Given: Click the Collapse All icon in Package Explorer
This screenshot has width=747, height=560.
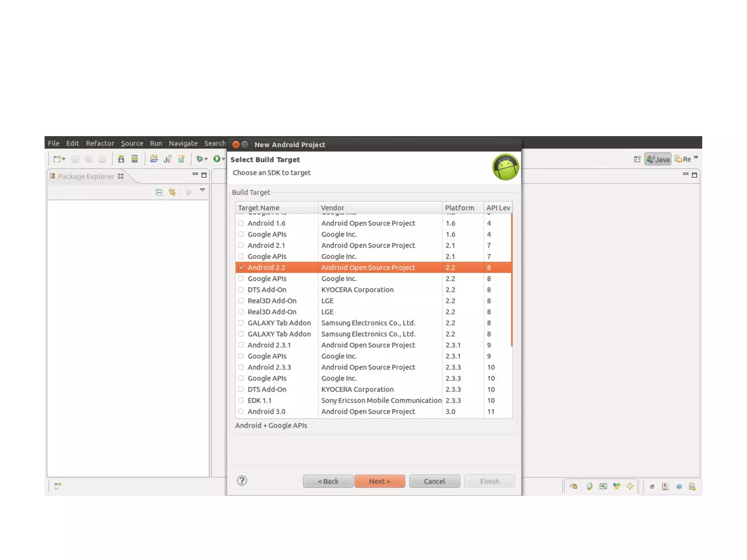Looking at the screenshot, I should 159,192.
